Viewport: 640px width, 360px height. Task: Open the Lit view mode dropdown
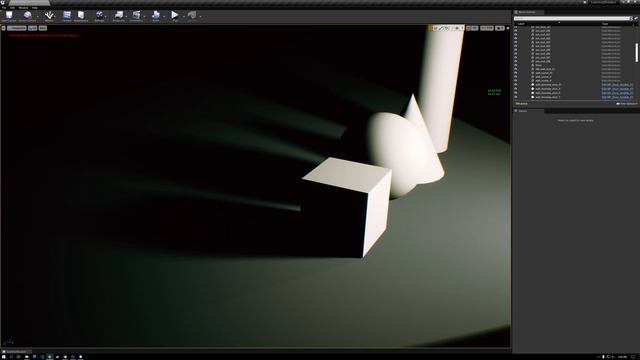tap(33, 28)
